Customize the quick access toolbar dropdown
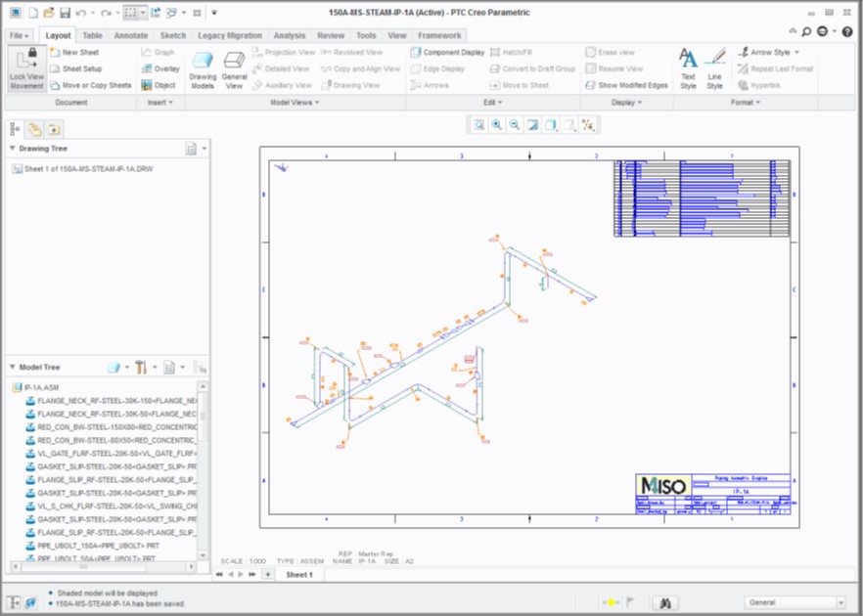Viewport: 863px width, 616px height. tap(214, 12)
